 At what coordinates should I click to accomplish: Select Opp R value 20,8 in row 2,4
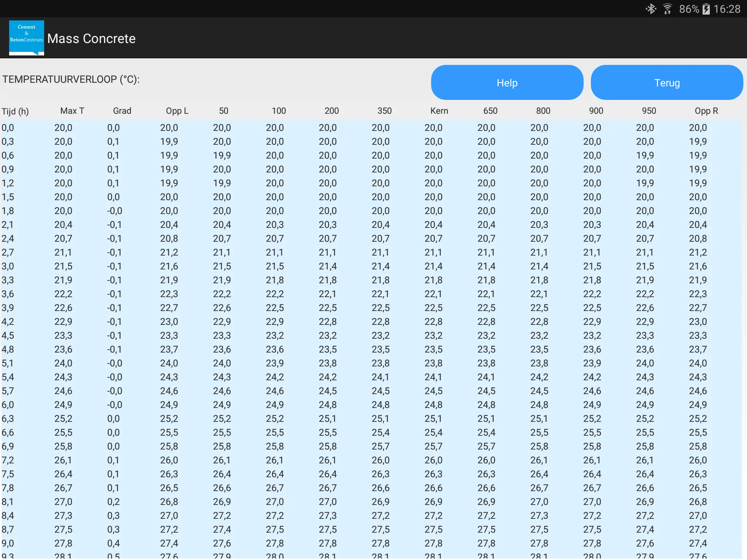click(x=698, y=238)
